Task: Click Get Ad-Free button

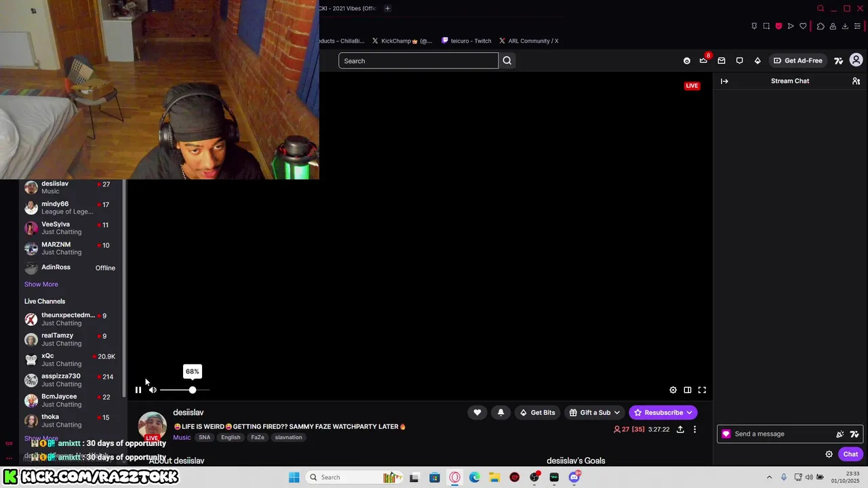Action: [x=797, y=60]
